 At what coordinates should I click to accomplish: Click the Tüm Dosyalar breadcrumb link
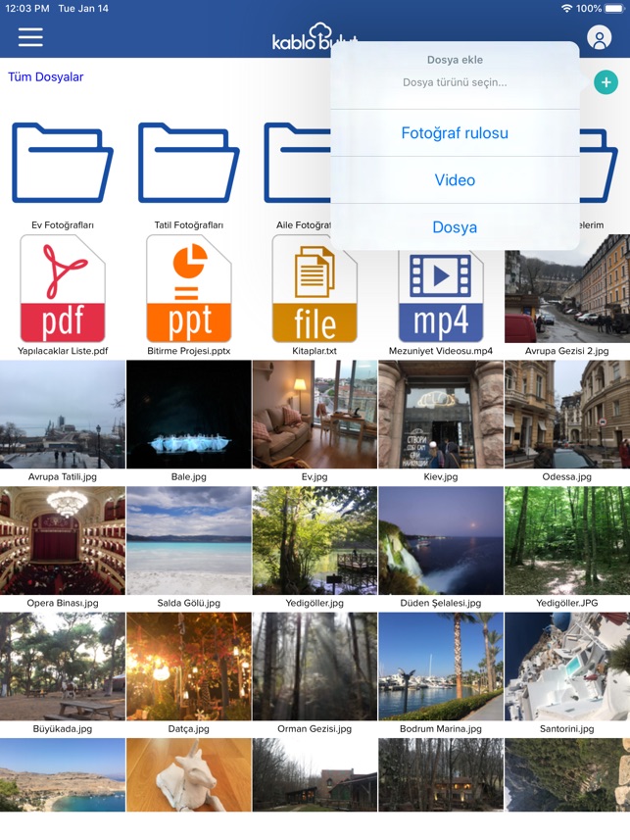[x=45, y=76]
